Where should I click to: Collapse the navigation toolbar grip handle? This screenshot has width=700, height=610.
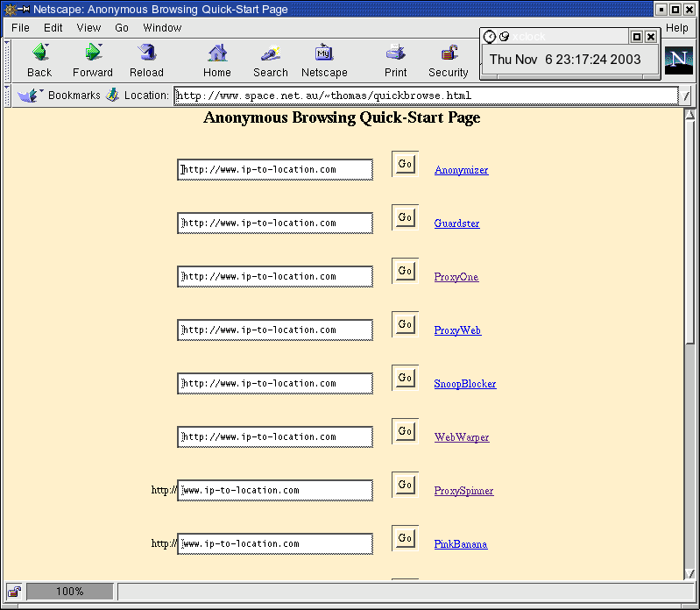pyautogui.click(x=7, y=60)
